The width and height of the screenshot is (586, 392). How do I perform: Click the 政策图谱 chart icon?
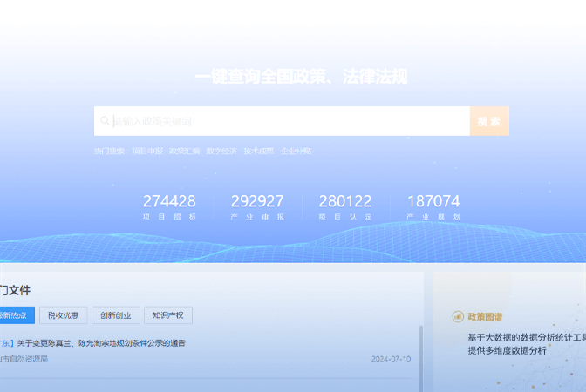(x=457, y=317)
